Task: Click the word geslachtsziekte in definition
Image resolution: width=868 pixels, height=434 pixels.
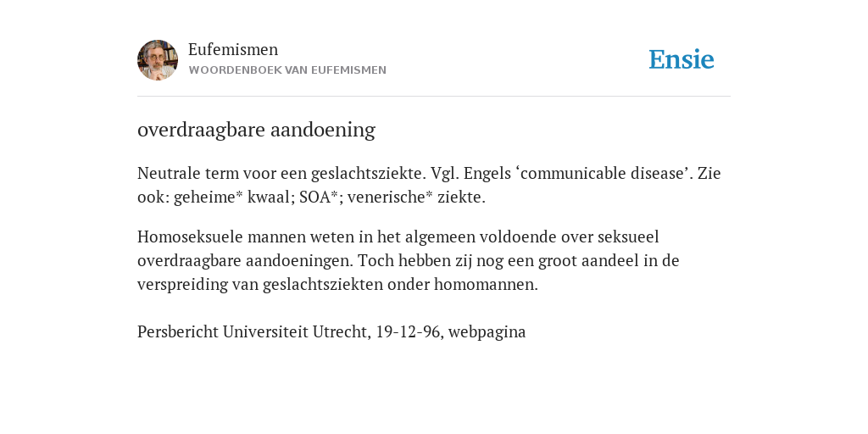Action: 367,173
